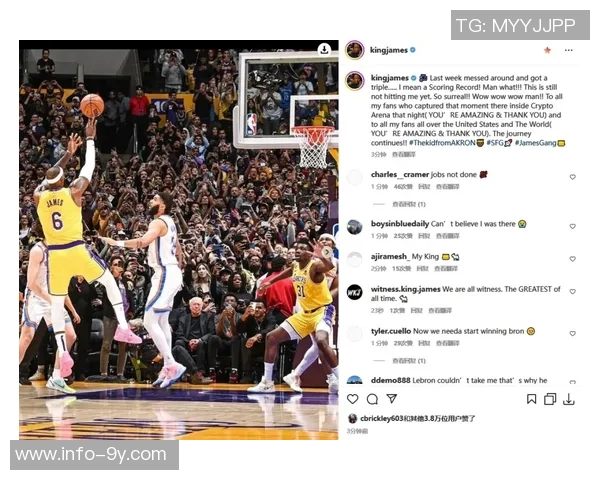Open the comment bubble icon

[372, 399]
